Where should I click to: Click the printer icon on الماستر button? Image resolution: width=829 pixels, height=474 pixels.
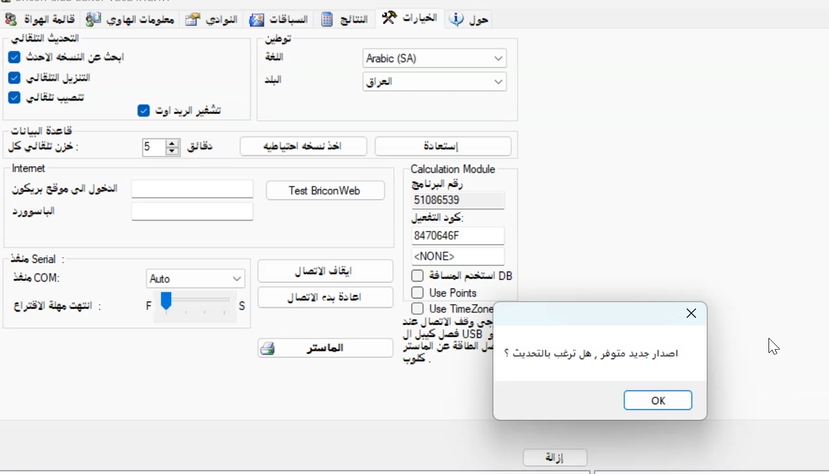click(267, 349)
